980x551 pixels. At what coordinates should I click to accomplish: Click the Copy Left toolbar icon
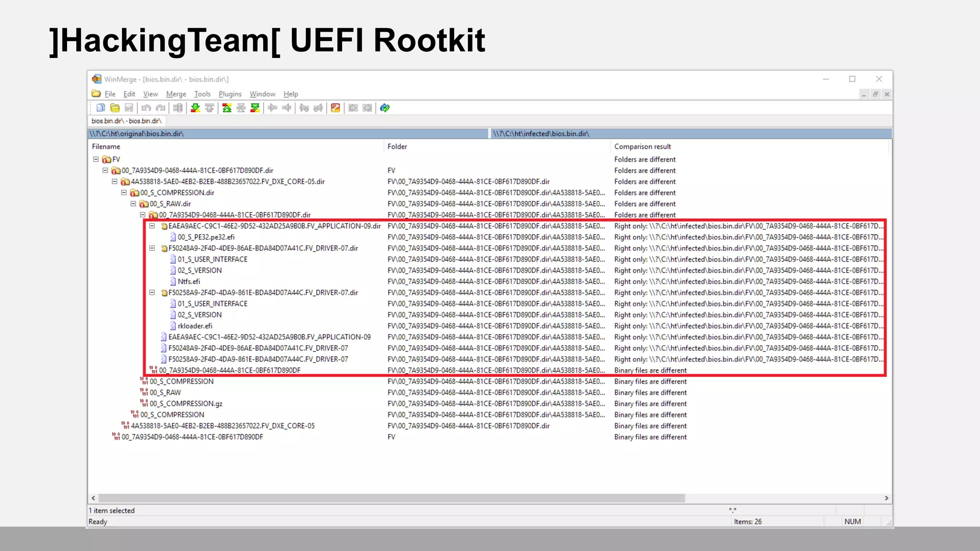click(x=287, y=108)
